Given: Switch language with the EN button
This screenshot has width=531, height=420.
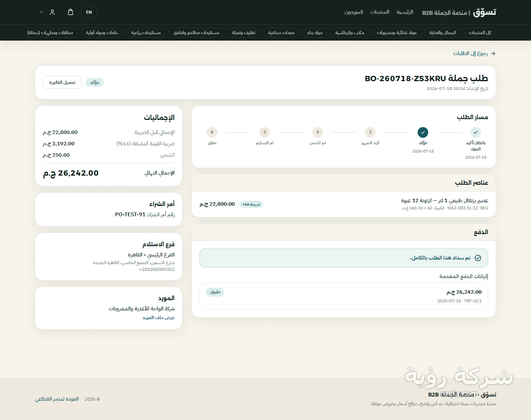Looking at the screenshot, I should coord(89,12).
